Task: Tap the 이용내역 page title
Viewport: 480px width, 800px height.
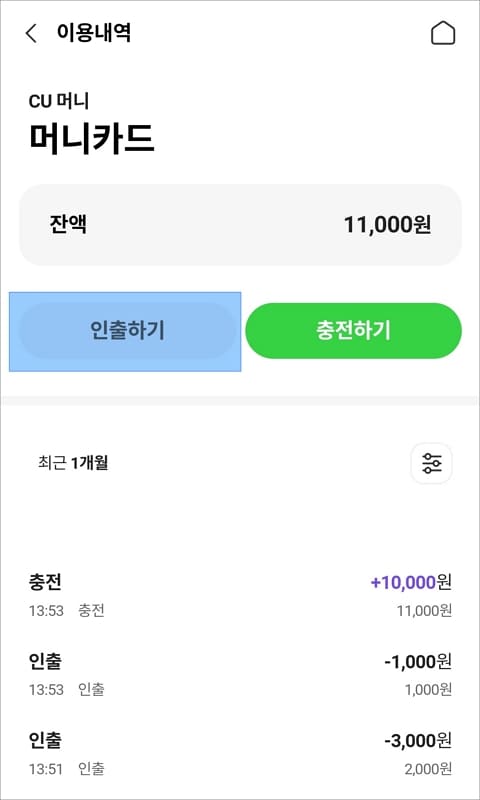Action: click(94, 33)
